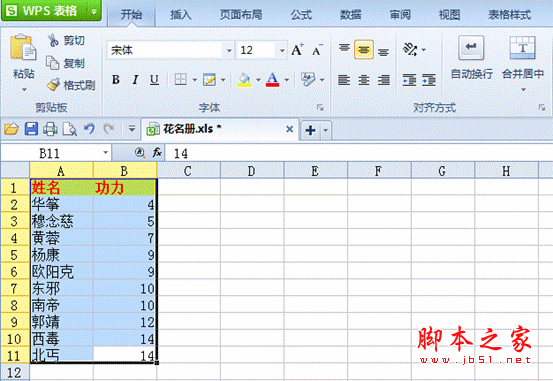Viewport: 553px width, 381px height.
Task: Increase indent in the alignment group
Action: (429, 80)
